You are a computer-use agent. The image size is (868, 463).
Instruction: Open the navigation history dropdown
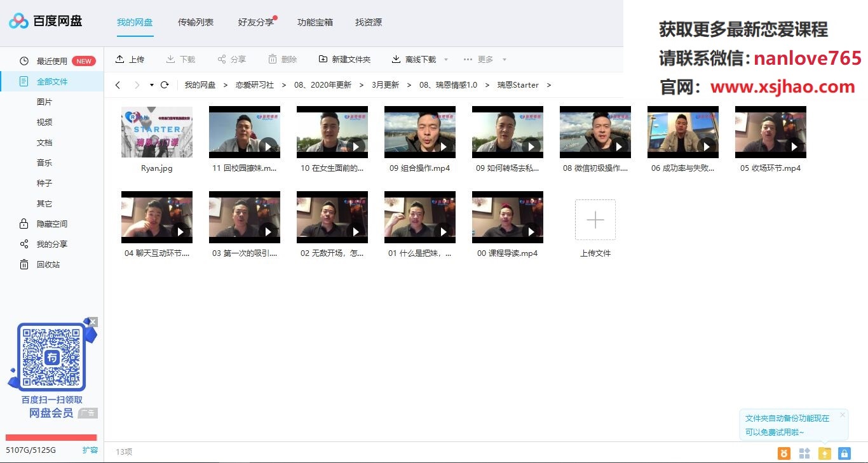pyautogui.click(x=152, y=85)
